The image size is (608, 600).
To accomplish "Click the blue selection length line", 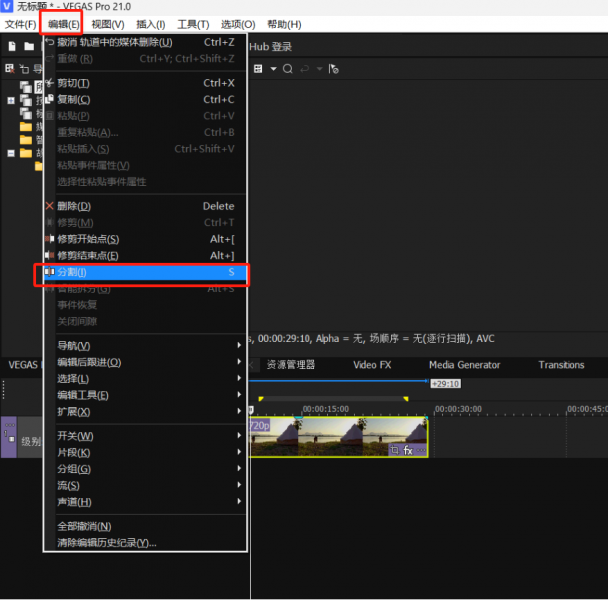I will coord(339,381).
